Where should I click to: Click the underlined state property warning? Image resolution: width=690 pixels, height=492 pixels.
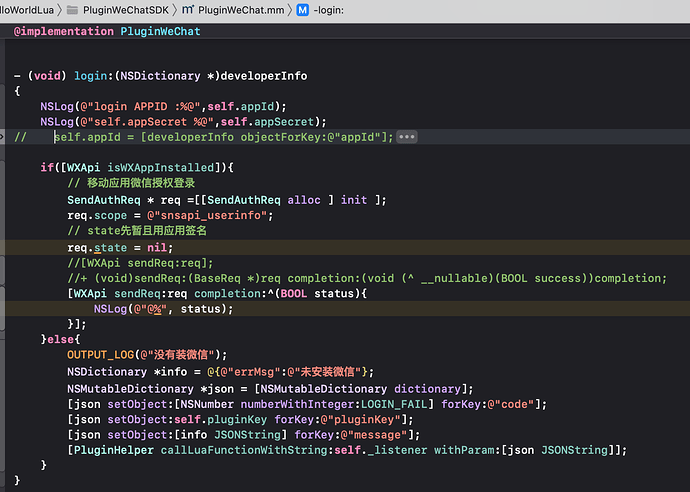point(110,248)
